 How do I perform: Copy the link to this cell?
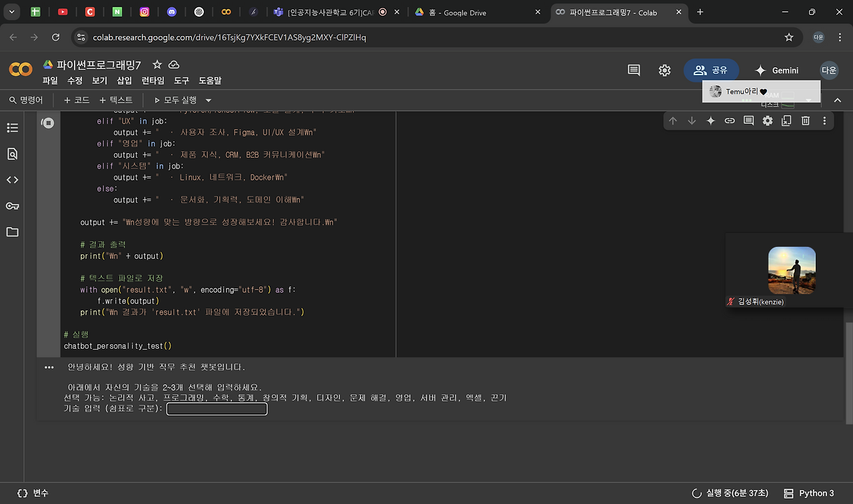(x=729, y=121)
